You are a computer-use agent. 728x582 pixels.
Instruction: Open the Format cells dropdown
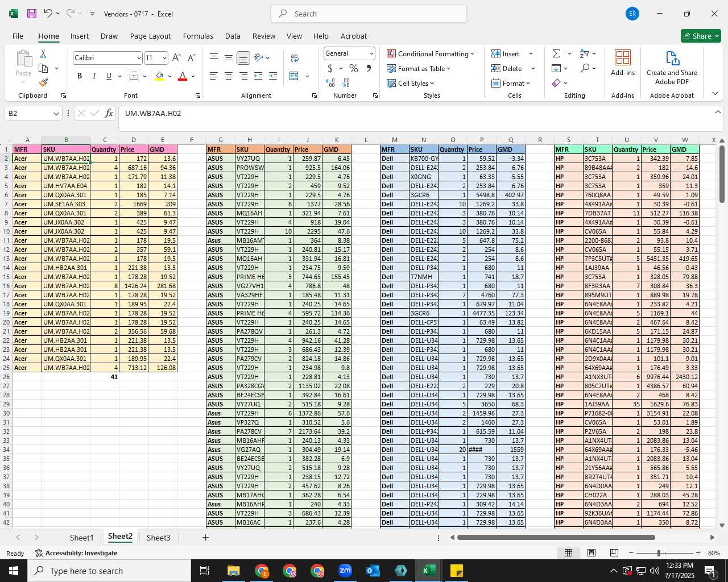click(511, 83)
